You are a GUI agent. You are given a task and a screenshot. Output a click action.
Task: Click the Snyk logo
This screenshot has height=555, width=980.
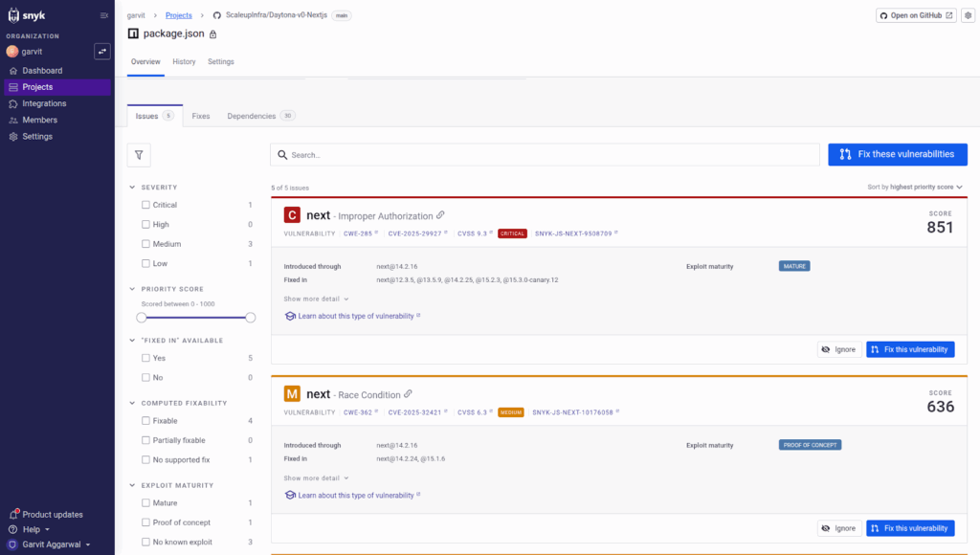27,15
